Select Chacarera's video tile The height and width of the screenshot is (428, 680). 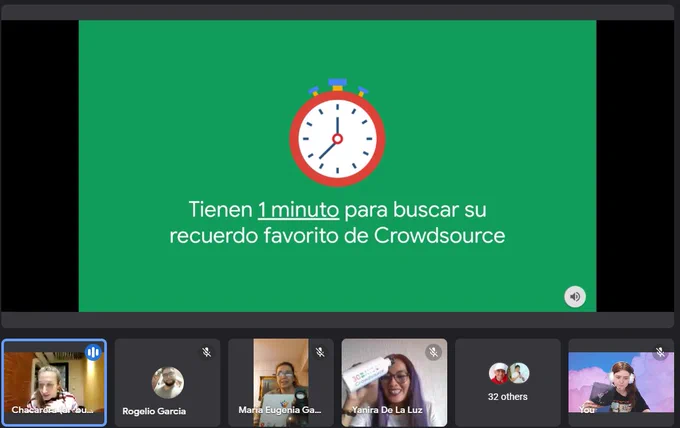[54, 382]
